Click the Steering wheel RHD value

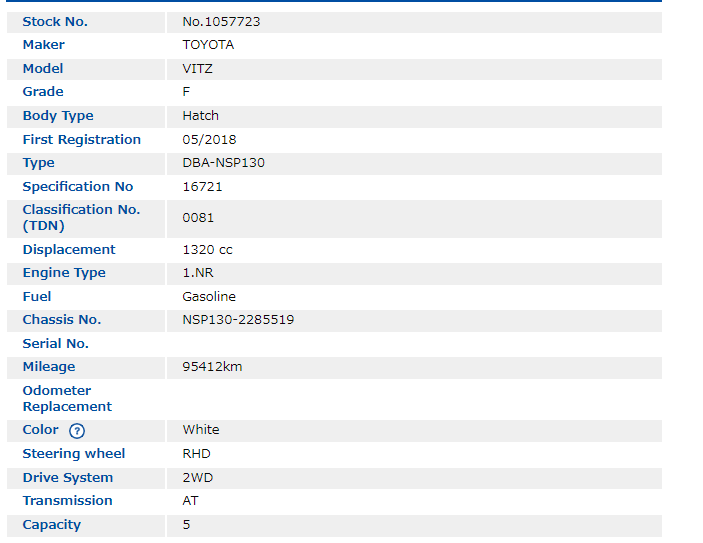[196, 454]
